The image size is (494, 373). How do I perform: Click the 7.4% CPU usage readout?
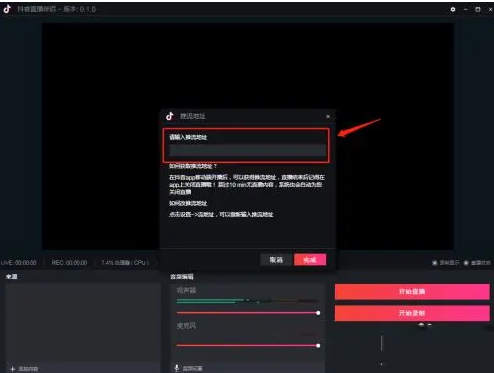pyautogui.click(x=125, y=263)
